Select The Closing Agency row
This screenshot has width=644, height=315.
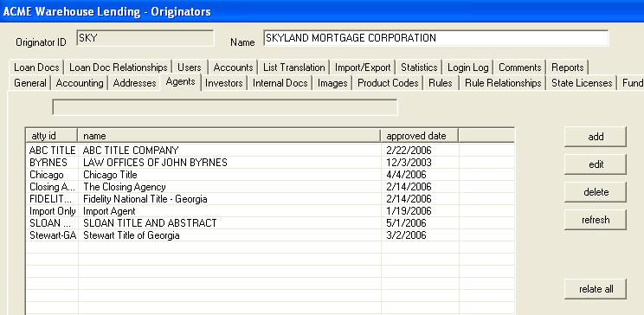coord(270,187)
